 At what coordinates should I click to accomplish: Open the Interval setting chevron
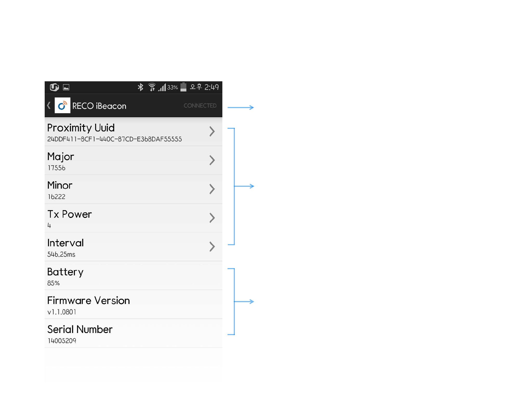click(212, 247)
